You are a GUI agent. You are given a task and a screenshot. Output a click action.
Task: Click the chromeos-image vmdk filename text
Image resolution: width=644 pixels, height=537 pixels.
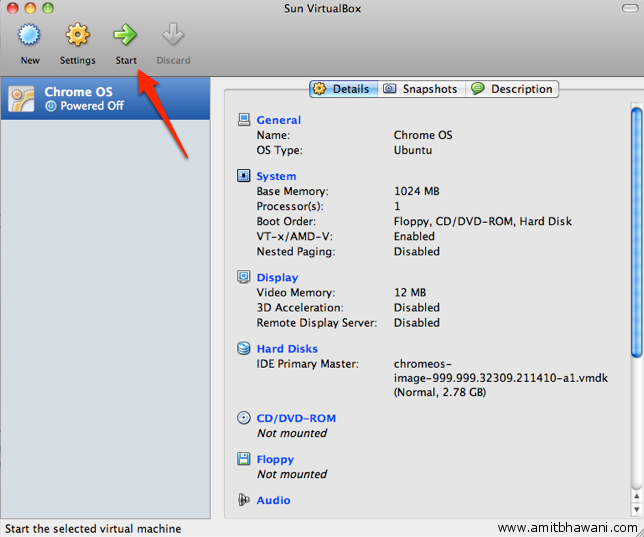pyautogui.click(x=501, y=371)
